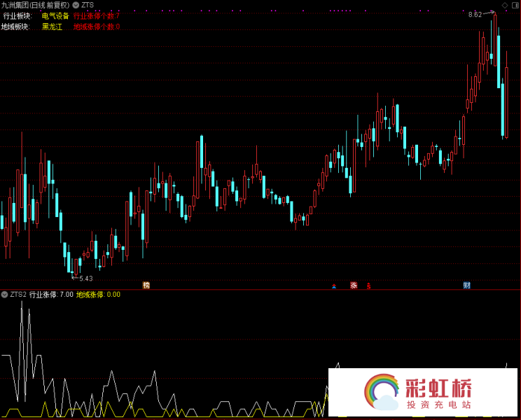Click the 彩虹桥 投资充电站 watermark text
Image resolution: width=521 pixels, height=420 pixels.
pos(438,394)
